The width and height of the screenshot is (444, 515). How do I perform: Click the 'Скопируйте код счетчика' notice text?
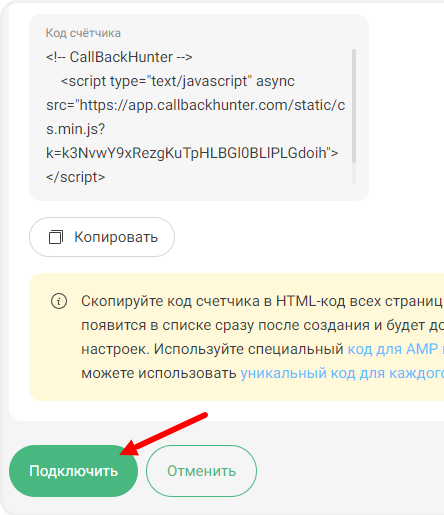point(171,301)
